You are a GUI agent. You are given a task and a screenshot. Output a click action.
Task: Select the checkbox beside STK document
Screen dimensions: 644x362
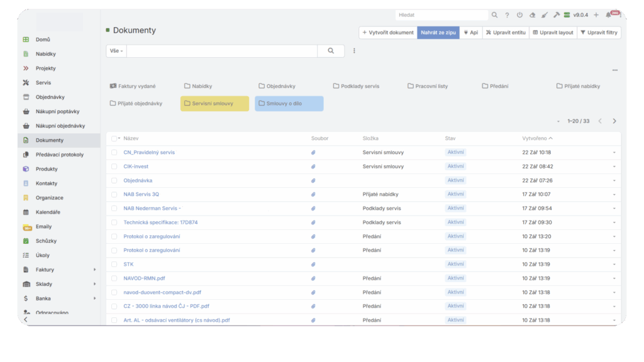(x=114, y=265)
